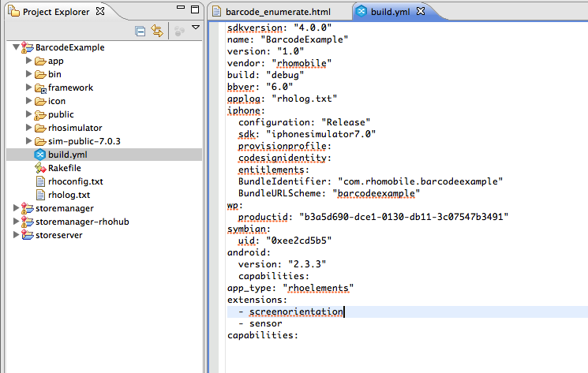Expand the sim-public-7.0.3 folder
This screenshot has width=588, height=373.
point(29,141)
